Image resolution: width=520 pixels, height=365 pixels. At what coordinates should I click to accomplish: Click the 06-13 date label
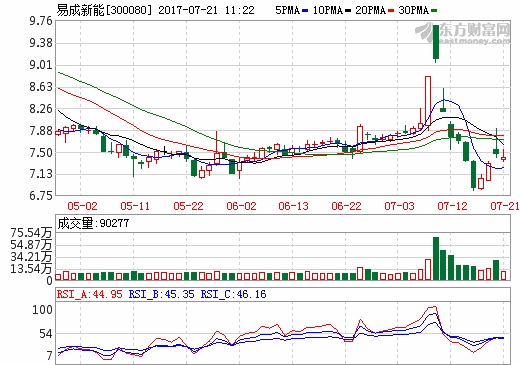coord(294,206)
